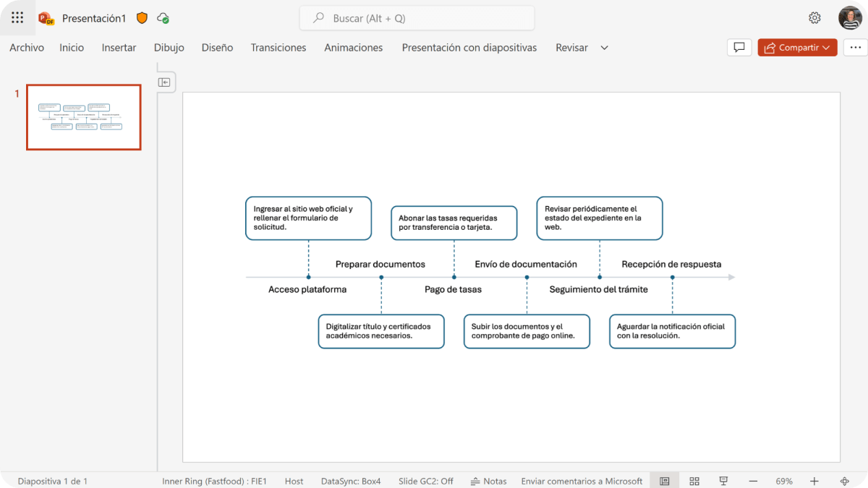Open the settings gear
Screen dimensions: 868x488
(814, 18)
